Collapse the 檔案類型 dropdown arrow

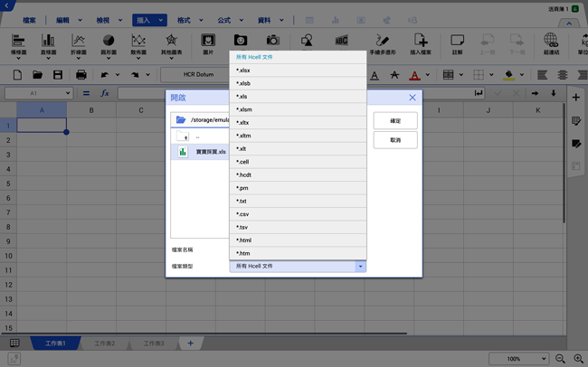point(360,267)
